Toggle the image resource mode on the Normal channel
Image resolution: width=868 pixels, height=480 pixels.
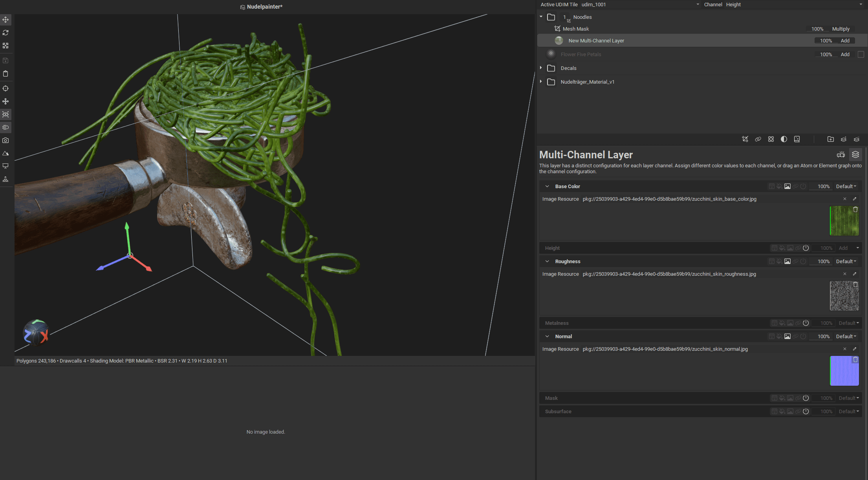787,336
